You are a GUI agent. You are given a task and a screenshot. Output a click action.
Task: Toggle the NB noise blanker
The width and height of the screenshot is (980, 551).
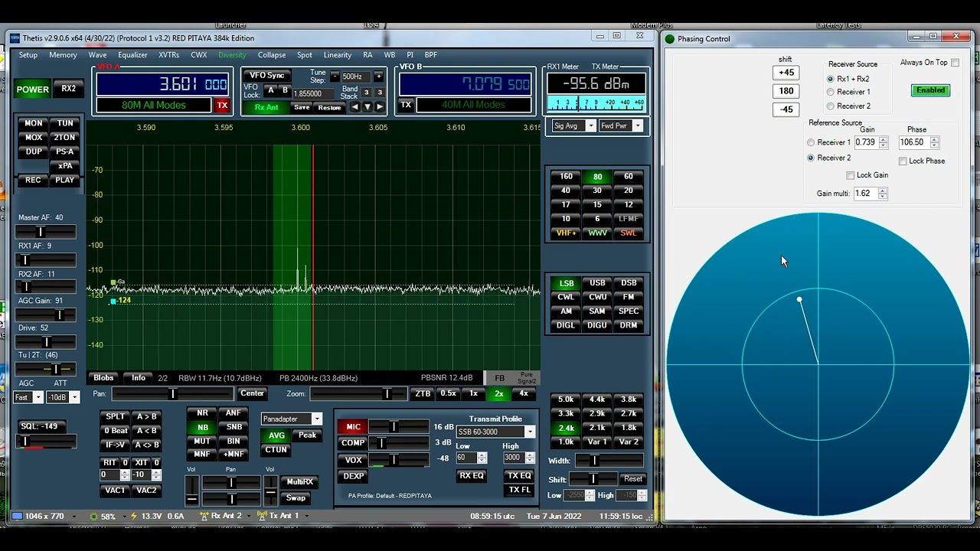(x=202, y=427)
